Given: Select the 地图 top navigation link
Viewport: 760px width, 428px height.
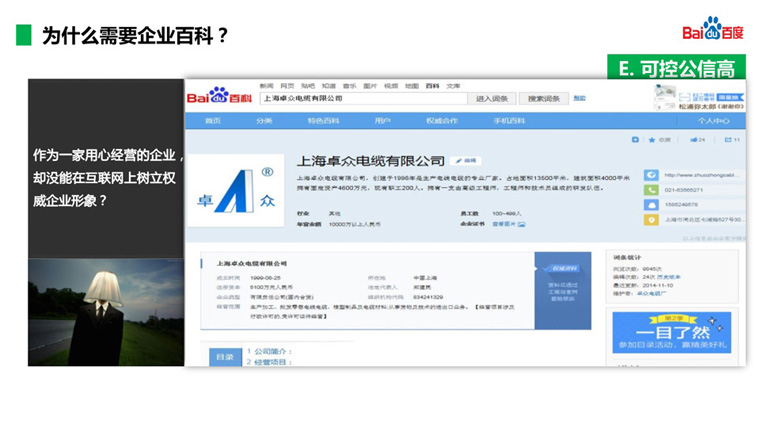Looking at the screenshot, I should tap(412, 86).
